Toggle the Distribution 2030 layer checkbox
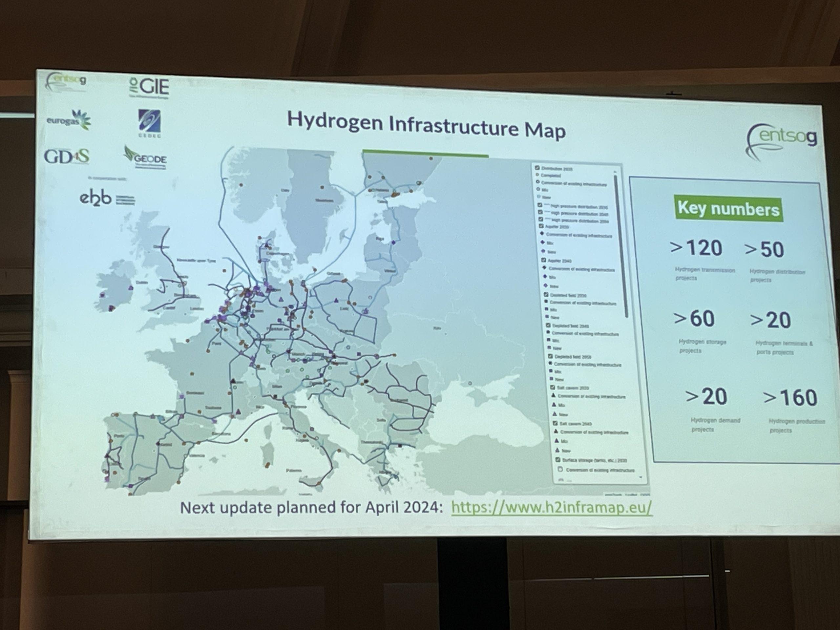The image size is (840, 630). point(537,167)
